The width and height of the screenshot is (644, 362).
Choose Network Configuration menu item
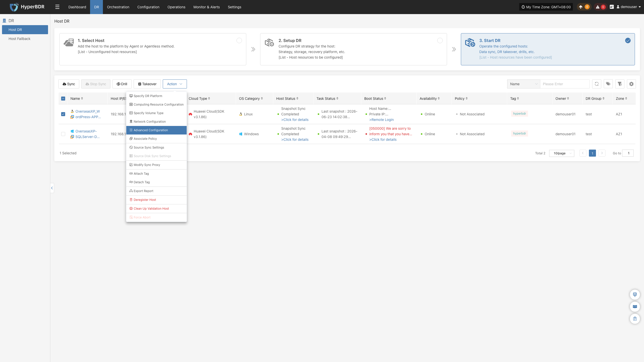tap(156, 122)
